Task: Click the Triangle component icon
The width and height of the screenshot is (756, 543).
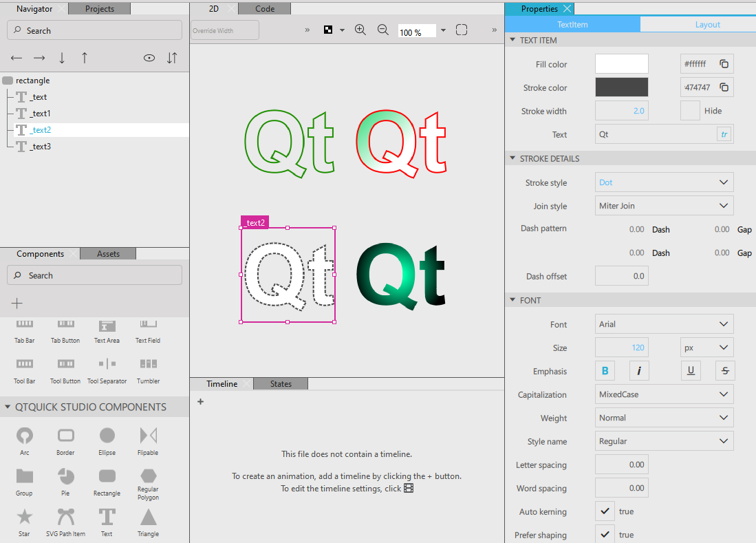Action: coord(148,516)
